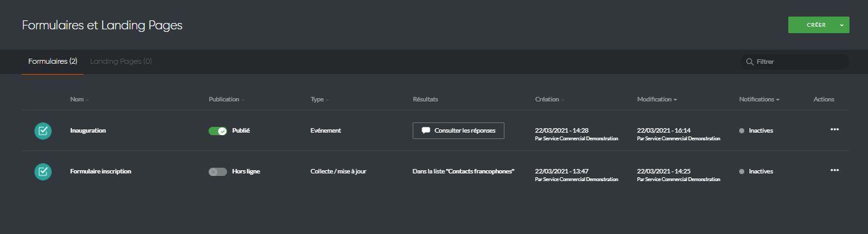Click the Formulaire inscription form checkmark icon
The height and width of the screenshot is (234, 868).
[x=43, y=172]
